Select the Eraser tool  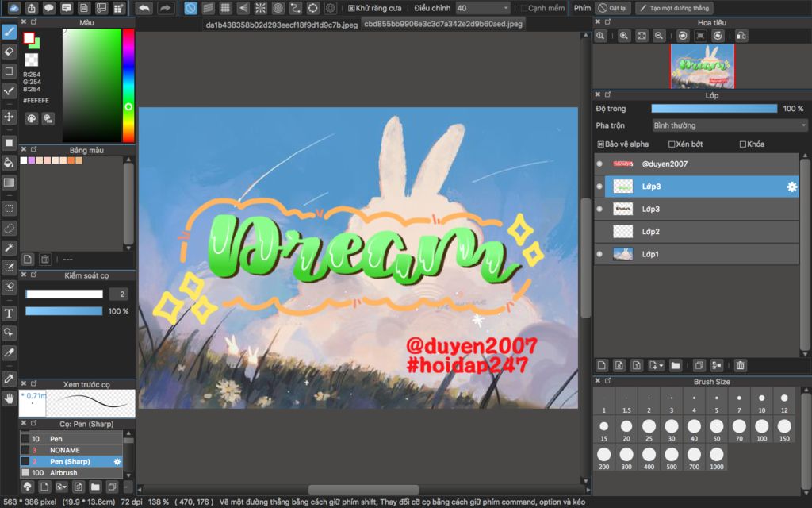point(9,51)
